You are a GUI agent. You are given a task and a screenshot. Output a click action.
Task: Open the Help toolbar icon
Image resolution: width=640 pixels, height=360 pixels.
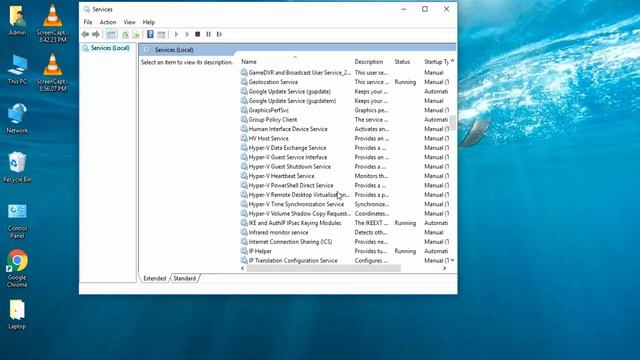point(150,34)
